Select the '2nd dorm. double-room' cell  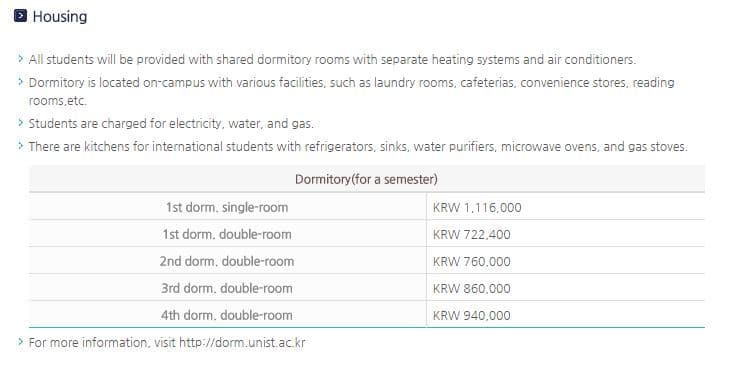click(x=227, y=260)
